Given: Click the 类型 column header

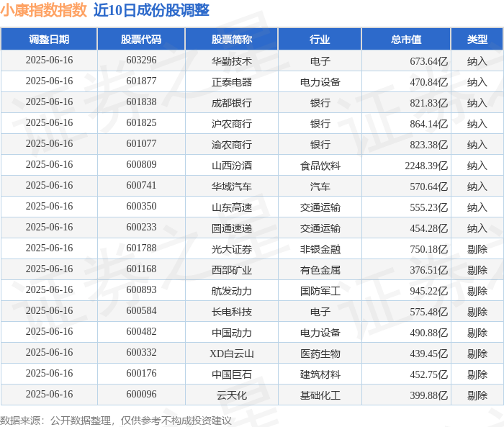Looking at the screenshot, I should point(477,39).
